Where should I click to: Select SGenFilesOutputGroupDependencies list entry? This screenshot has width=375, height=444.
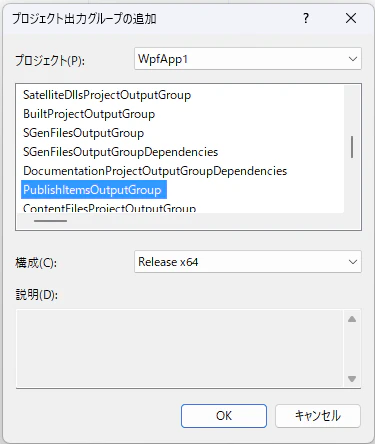pyautogui.click(x=120, y=152)
